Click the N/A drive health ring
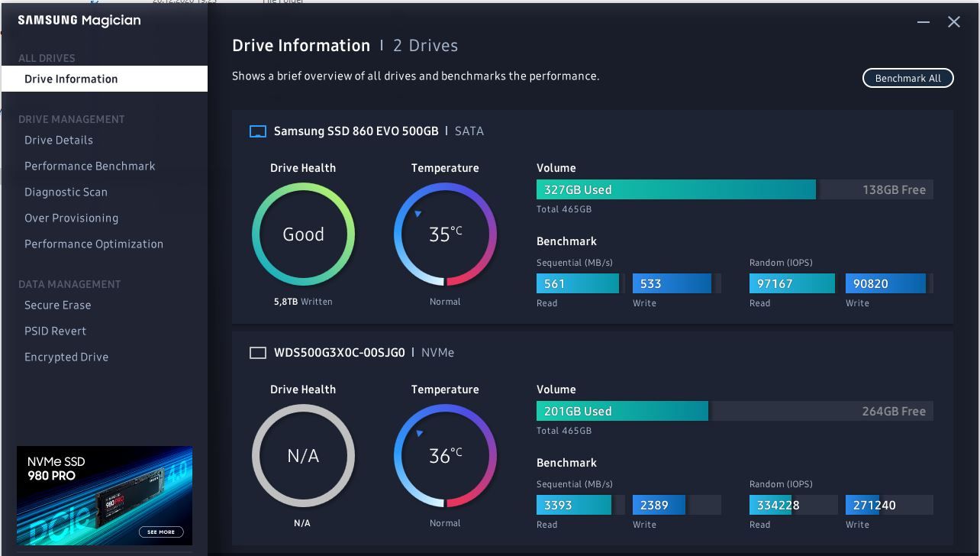The width and height of the screenshot is (980, 556). 303,456
